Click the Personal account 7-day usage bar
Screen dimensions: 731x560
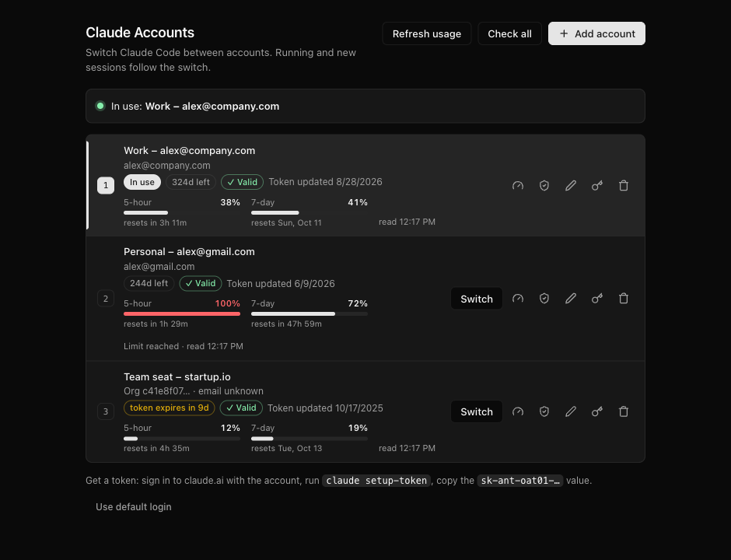click(x=309, y=313)
